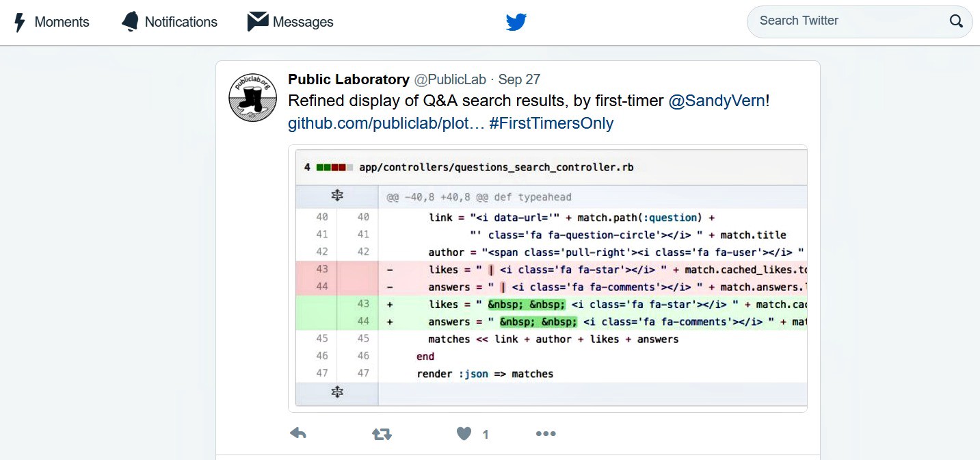The width and height of the screenshot is (980, 460).
Task: Expand the diff above line 40
Action: coord(336,196)
